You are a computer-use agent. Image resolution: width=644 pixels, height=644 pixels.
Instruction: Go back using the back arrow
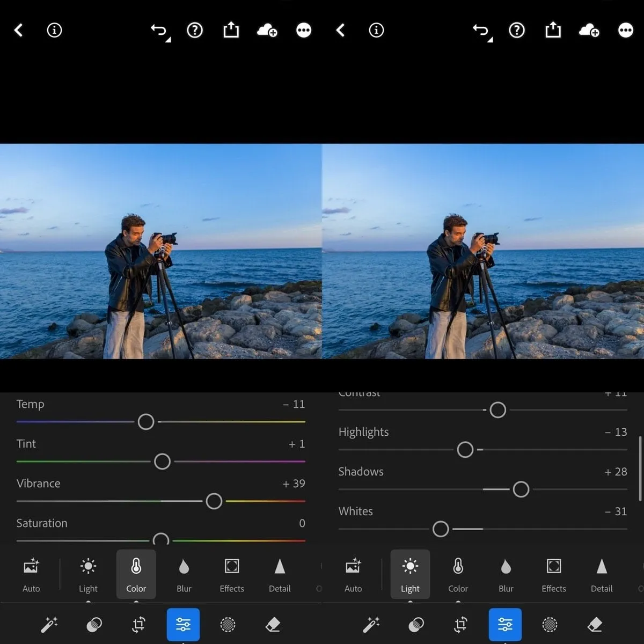(19, 30)
